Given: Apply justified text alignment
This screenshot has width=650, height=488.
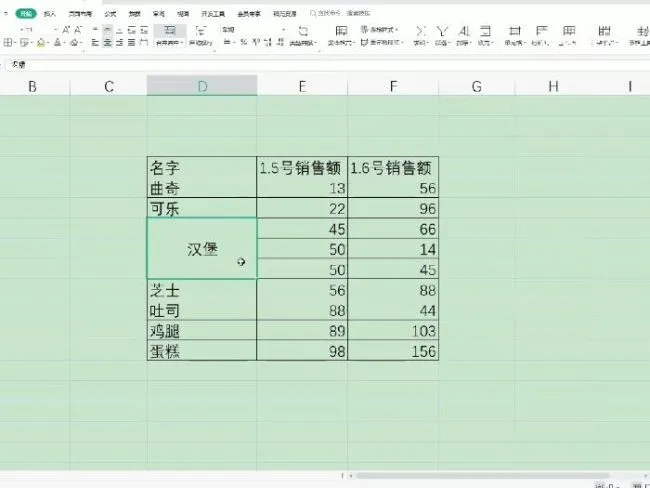Looking at the screenshot, I should [x=131, y=42].
